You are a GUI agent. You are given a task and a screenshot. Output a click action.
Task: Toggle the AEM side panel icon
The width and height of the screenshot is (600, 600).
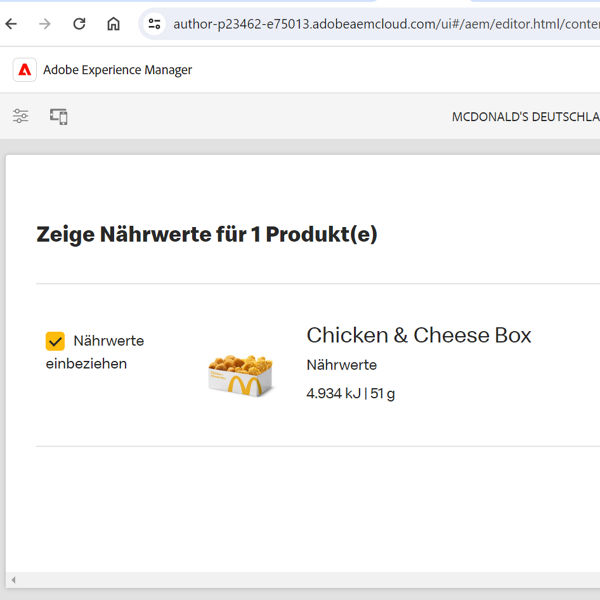[x=21, y=117]
